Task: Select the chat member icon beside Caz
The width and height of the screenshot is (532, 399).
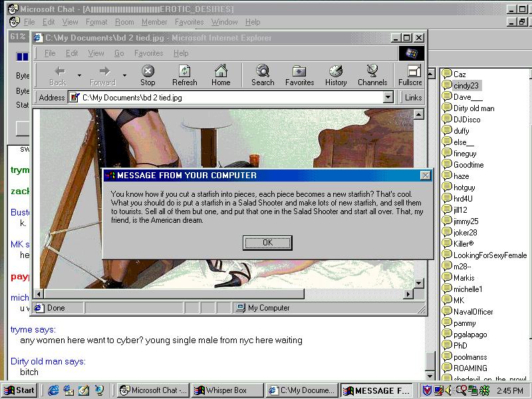Action: tap(447, 74)
